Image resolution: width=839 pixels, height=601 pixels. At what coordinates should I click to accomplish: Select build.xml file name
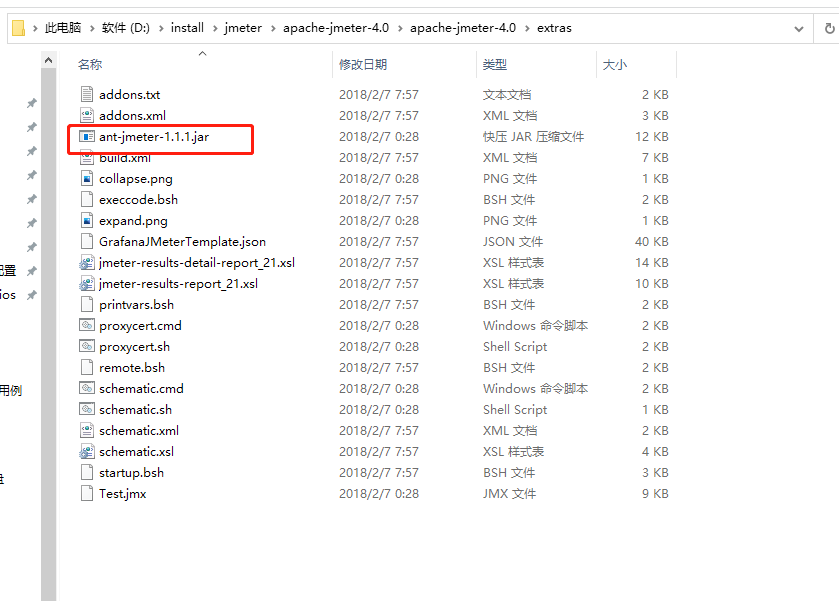click(x=125, y=158)
